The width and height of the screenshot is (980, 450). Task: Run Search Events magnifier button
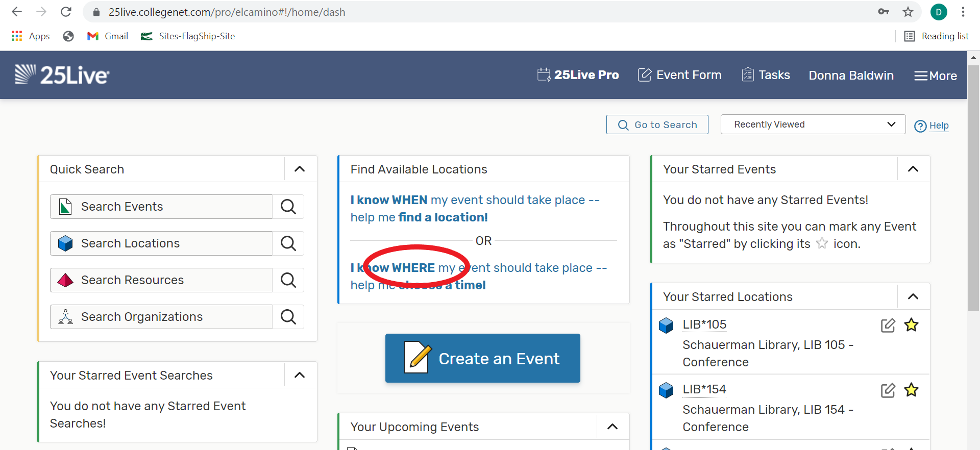click(288, 207)
